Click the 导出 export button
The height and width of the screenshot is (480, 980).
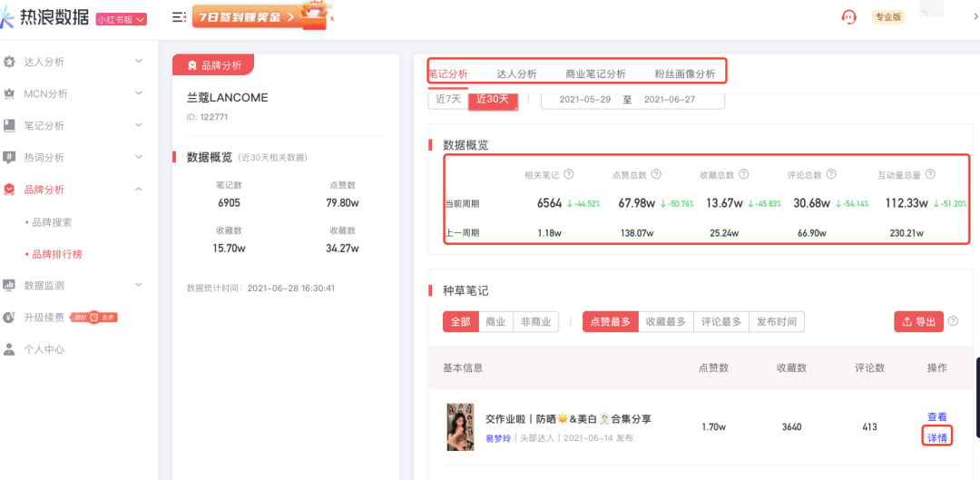[x=918, y=322]
